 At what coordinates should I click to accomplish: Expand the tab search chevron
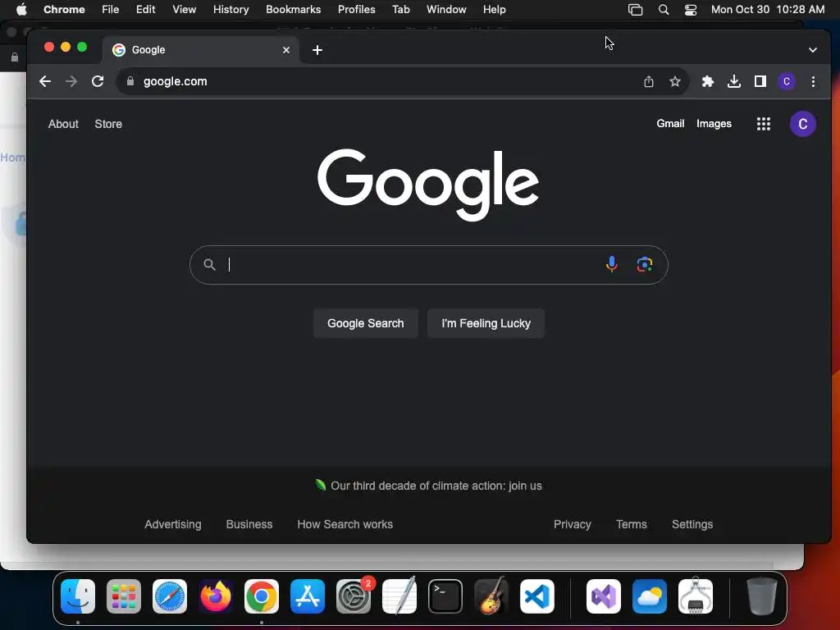click(x=813, y=50)
